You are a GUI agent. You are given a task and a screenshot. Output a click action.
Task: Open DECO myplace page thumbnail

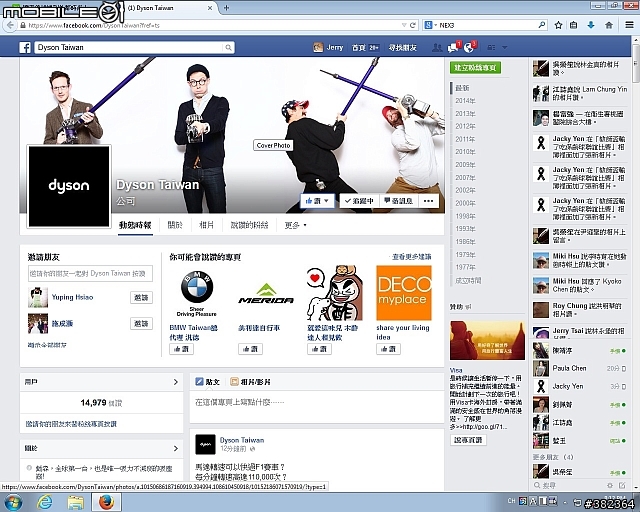click(404, 293)
